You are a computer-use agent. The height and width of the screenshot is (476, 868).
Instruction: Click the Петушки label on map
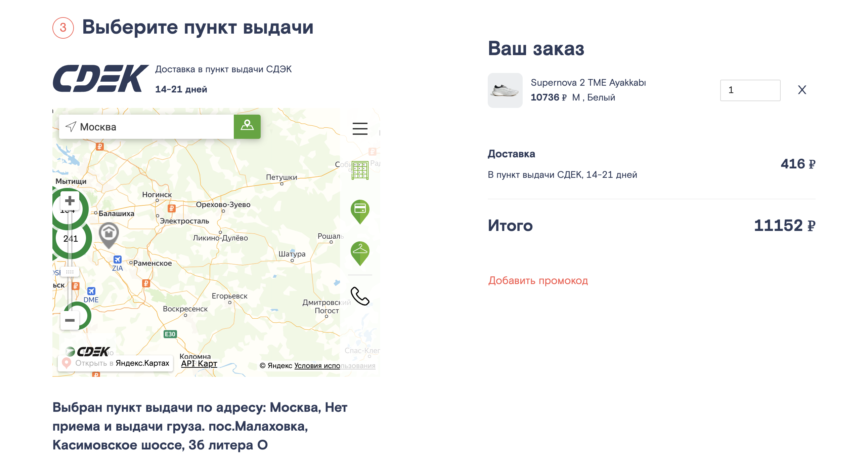pos(281,177)
